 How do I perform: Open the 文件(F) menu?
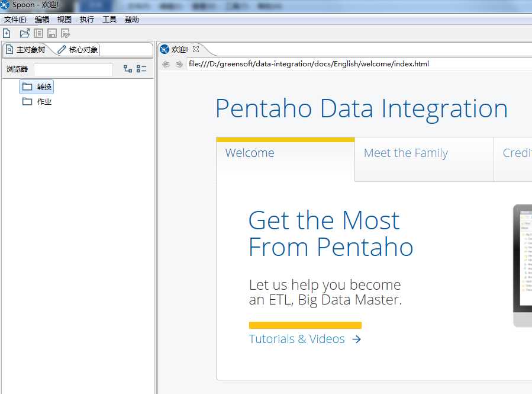click(15, 20)
